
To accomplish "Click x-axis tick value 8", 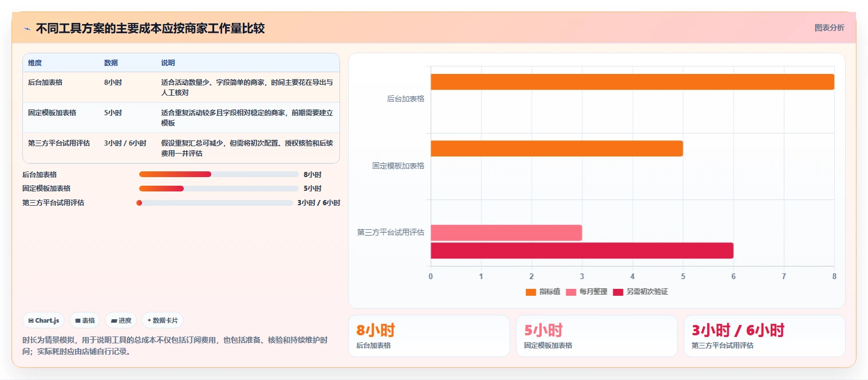I will pyautogui.click(x=834, y=276).
